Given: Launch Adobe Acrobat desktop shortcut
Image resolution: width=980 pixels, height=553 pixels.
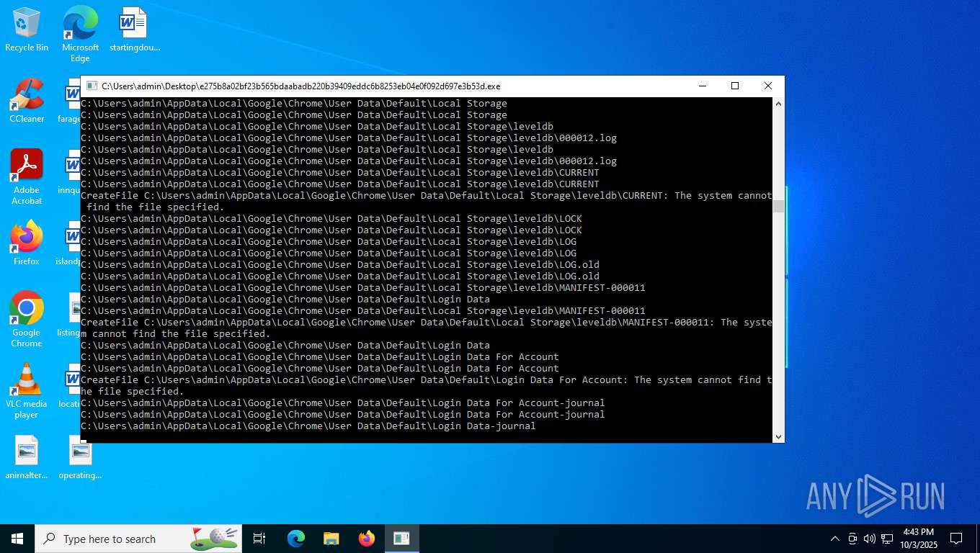Looking at the screenshot, I should tap(27, 177).
